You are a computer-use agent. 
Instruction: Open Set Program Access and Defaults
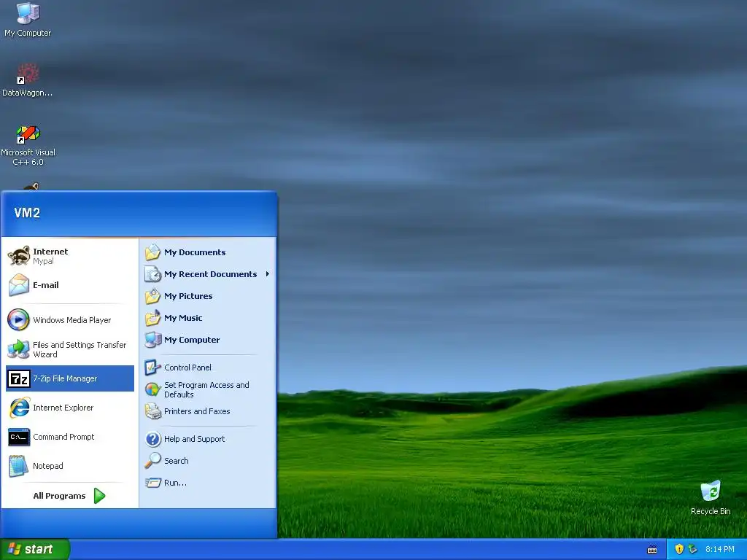tap(208, 389)
